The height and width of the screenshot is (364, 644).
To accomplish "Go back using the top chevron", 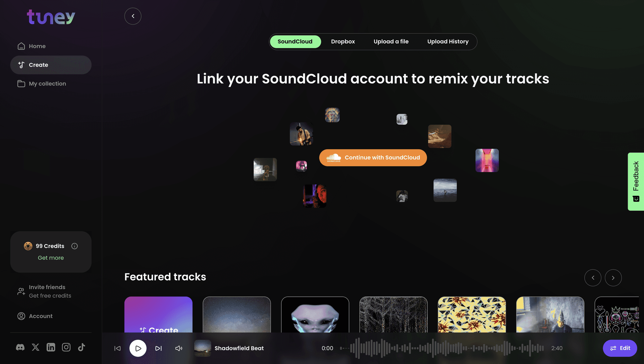I will point(133,16).
